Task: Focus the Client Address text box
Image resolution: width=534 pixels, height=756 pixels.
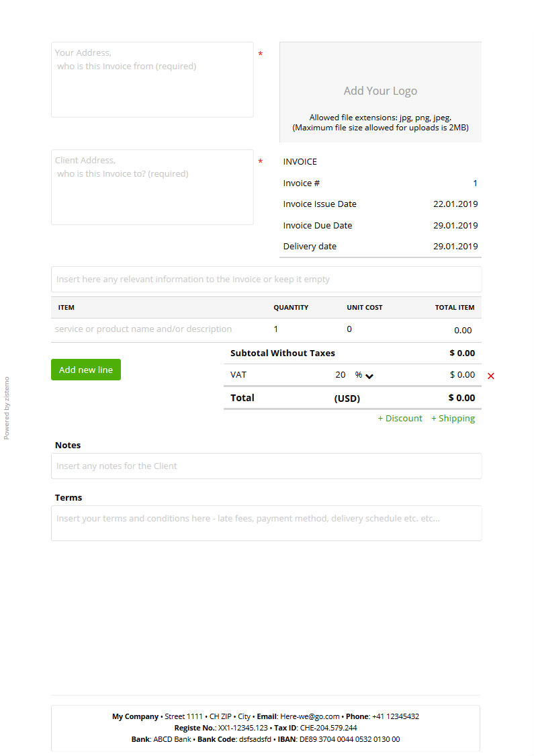Action: pyautogui.click(x=152, y=187)
